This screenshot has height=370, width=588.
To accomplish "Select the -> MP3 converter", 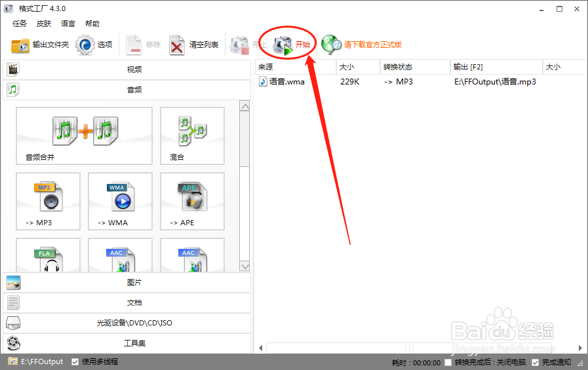I will [48, 201].
